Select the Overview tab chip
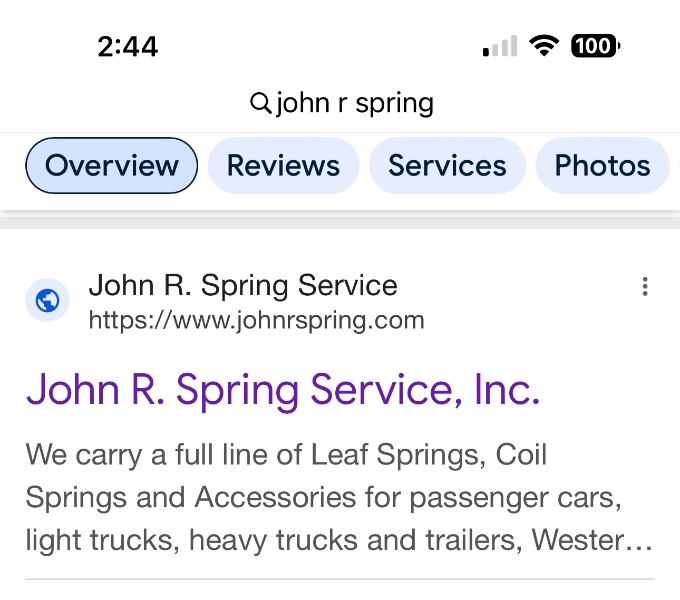 112,165
